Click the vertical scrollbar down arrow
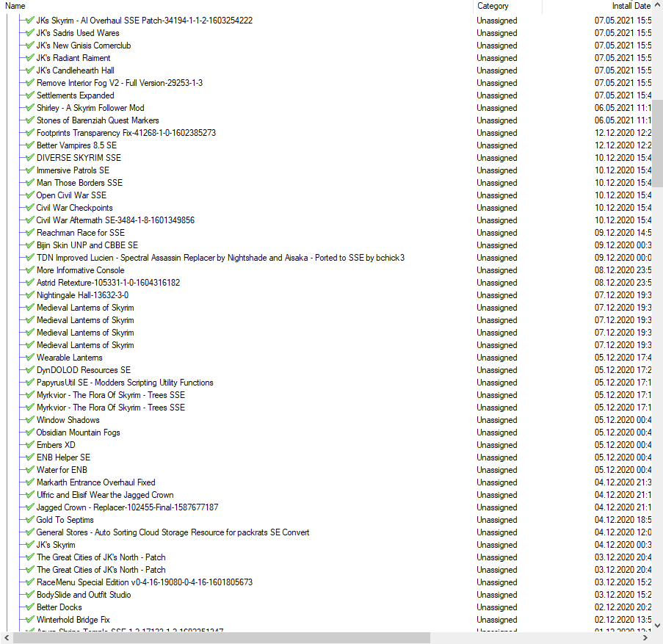Screen dimensions: 663x644 [x=658, y=626]
